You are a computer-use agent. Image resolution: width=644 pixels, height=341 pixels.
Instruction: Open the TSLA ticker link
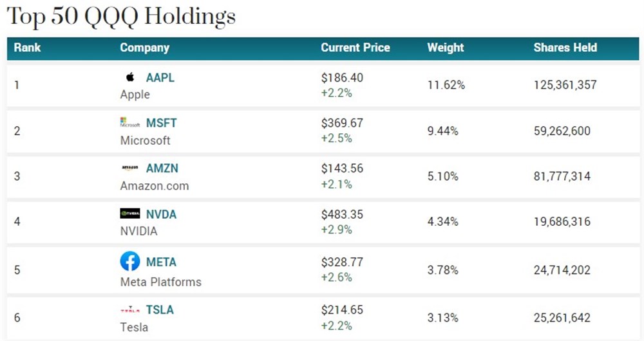(160, 309)
